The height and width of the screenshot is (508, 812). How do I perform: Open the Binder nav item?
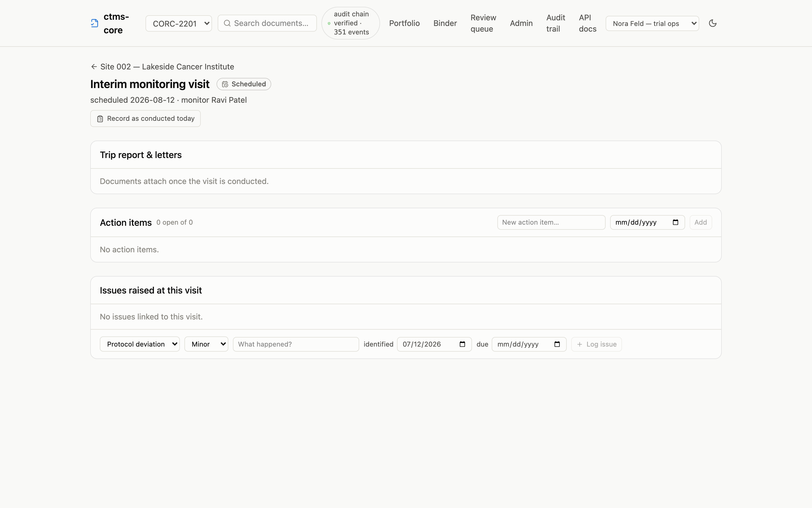(x=445, y=23)
